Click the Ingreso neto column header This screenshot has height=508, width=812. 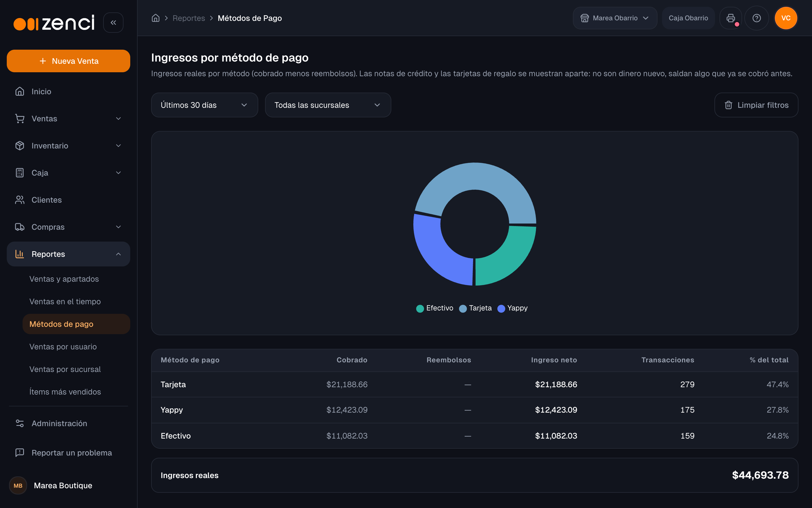[554, 360]
